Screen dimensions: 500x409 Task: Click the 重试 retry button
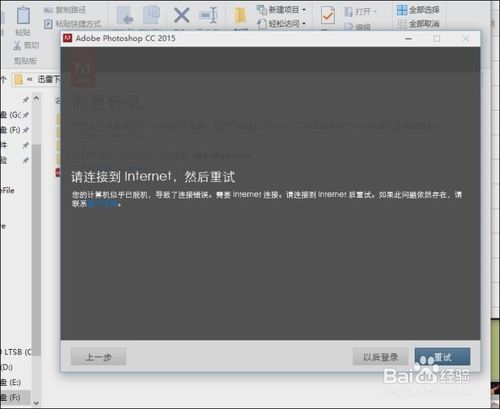coord(442,357)
